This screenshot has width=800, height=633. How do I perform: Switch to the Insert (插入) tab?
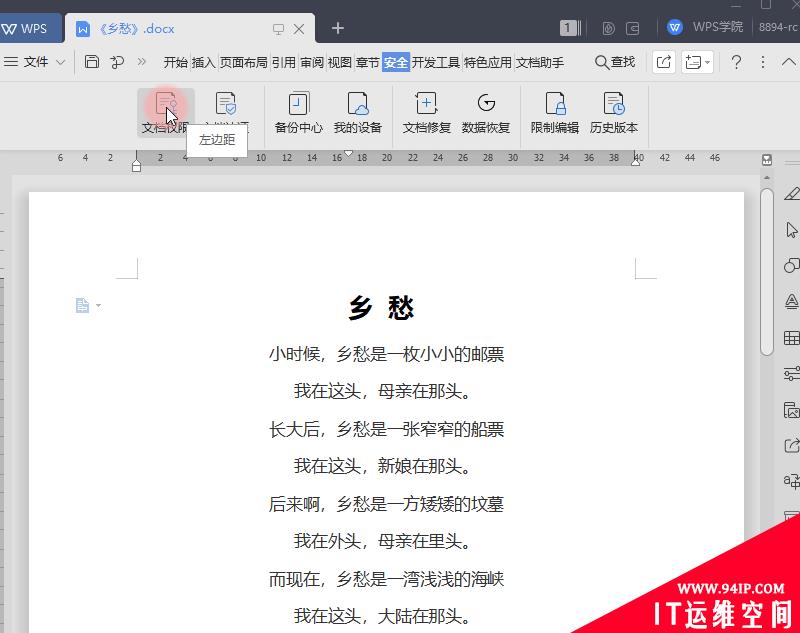pyautogui.click(x=203, y=62)
